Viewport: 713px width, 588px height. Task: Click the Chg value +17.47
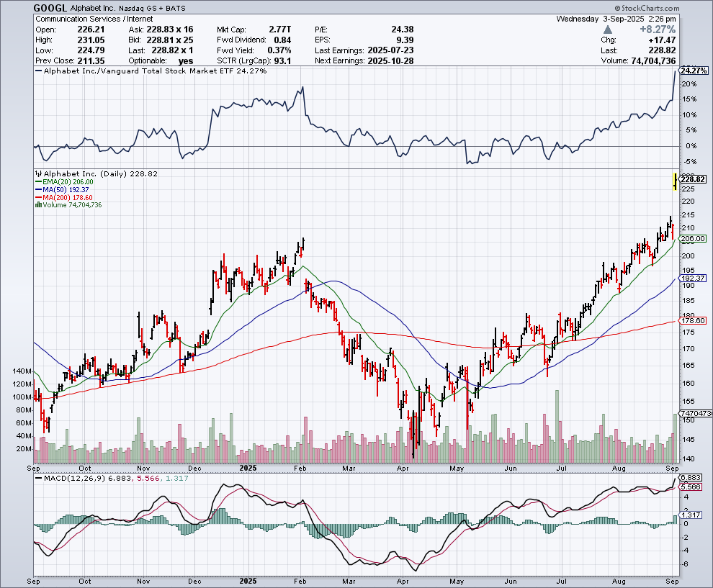(662, 40)
